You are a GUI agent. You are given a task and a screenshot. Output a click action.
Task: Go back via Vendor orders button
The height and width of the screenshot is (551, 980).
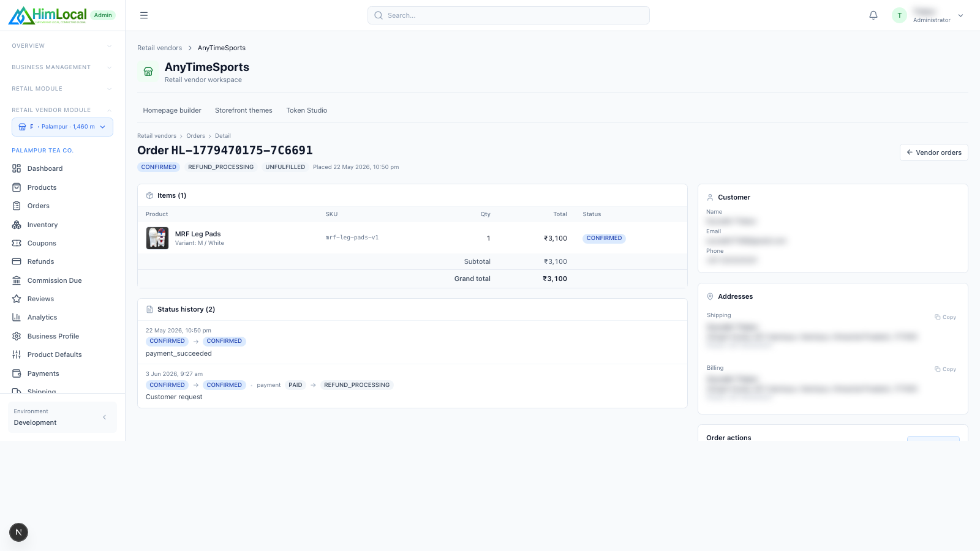pos(933,152)
